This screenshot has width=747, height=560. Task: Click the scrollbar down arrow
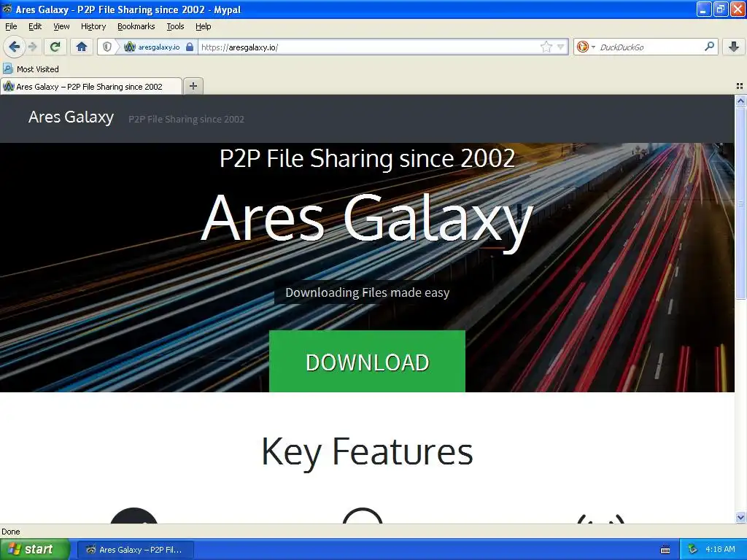click(x=740, y=518)
